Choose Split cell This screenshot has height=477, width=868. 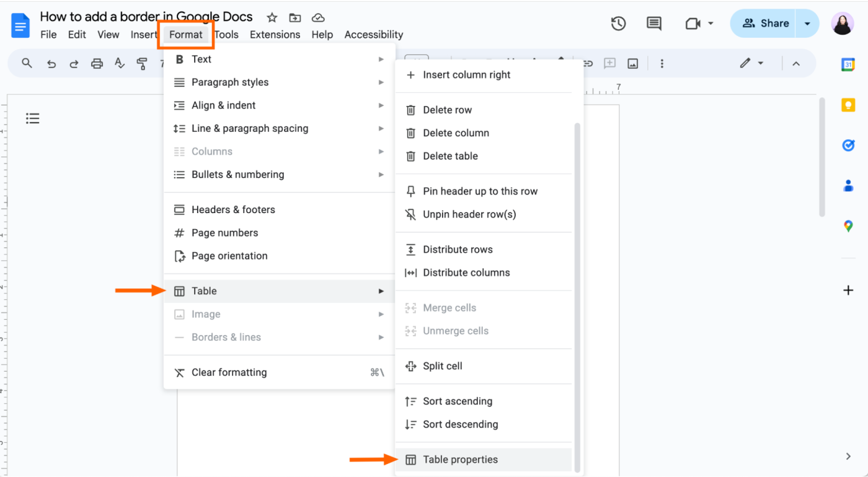point(484,366)
